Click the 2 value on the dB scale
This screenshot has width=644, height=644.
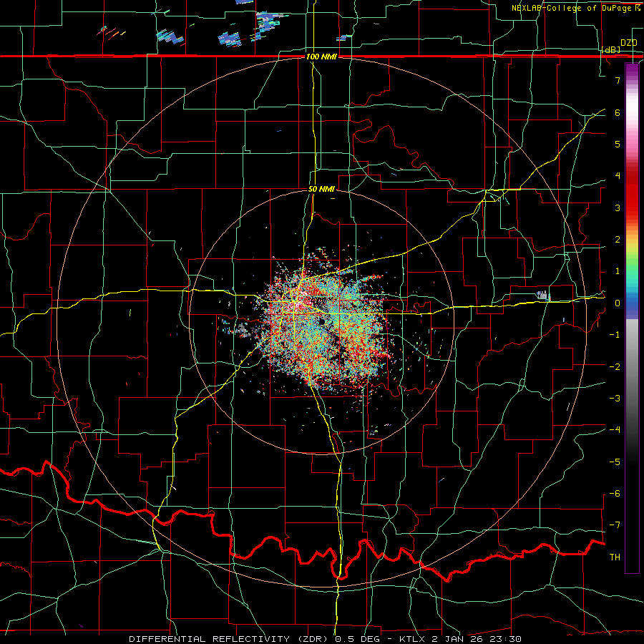618,240
